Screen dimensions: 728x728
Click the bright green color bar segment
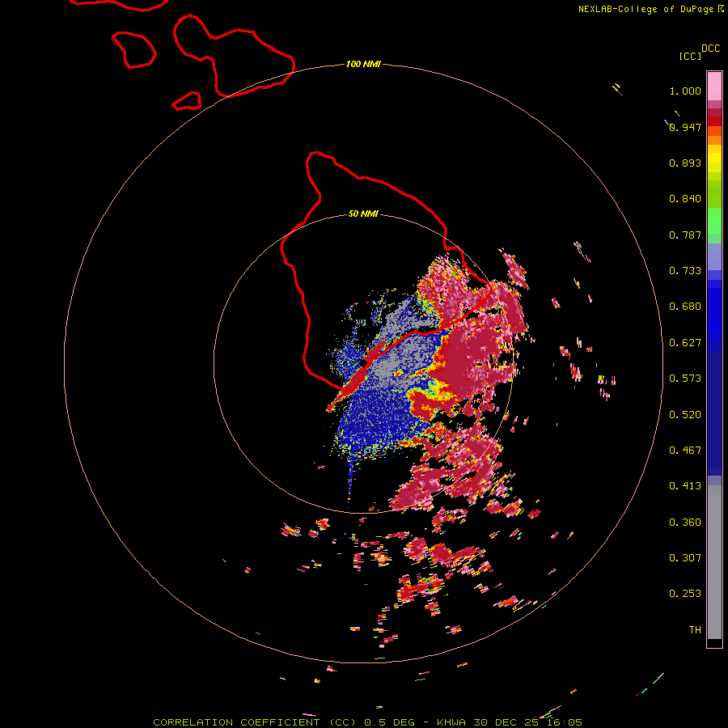(714, 221)
